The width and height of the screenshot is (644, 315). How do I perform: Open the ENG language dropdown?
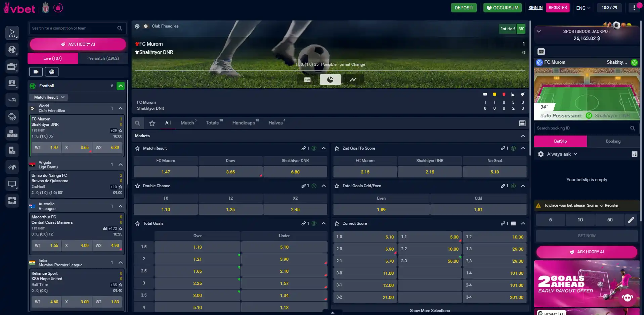pyautogui.click(x=583, y=8)
